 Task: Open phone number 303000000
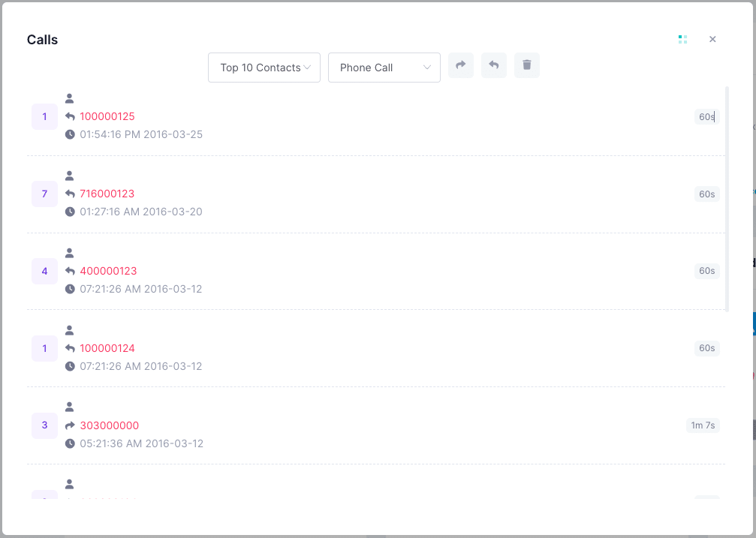click(x=110, y=425)
